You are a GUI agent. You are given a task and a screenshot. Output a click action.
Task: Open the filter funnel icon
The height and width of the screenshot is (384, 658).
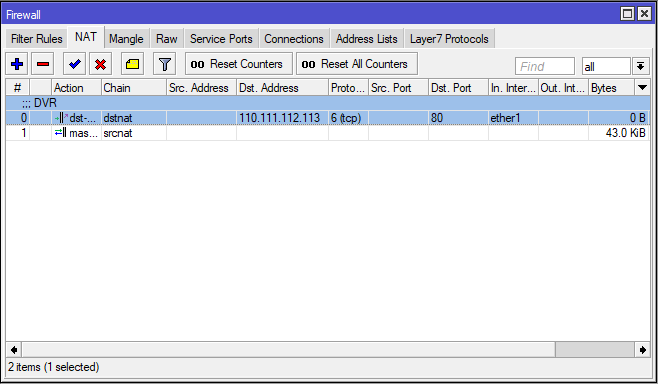pos(164,64)
